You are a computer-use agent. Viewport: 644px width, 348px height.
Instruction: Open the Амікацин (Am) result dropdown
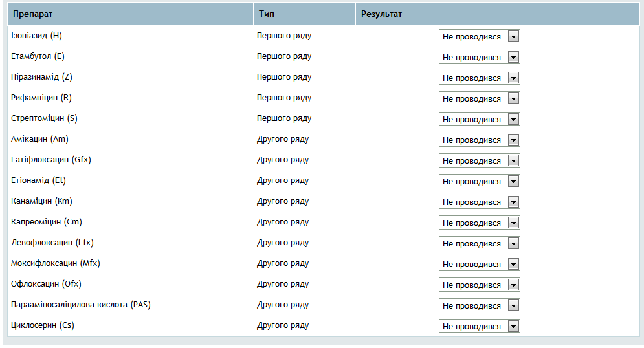tap(480, 140)
